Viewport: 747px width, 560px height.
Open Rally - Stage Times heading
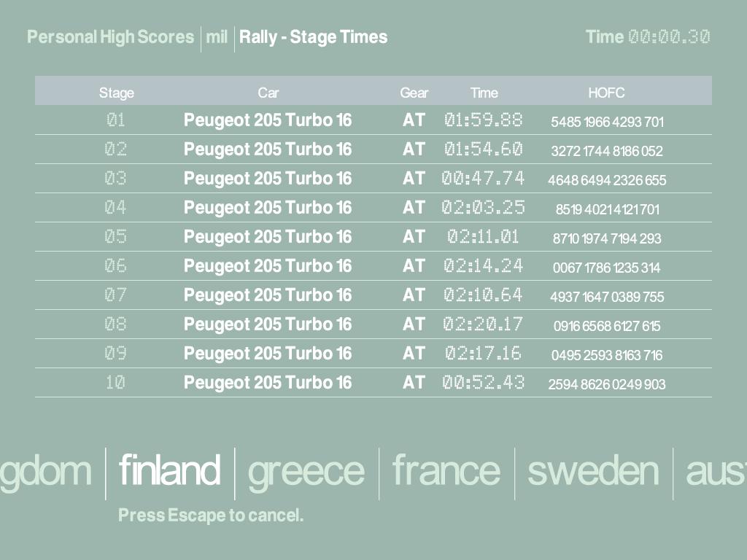pyautogui.click(x=313, y=37)
